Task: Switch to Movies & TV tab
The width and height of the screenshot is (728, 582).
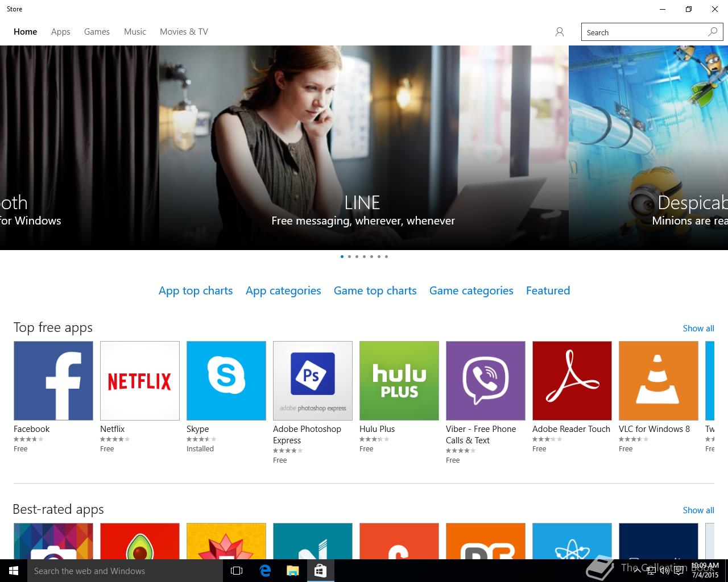Action: (184, 32)
